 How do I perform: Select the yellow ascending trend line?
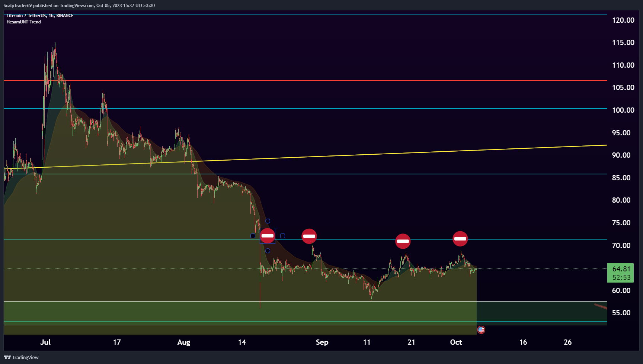pos(305,157)
